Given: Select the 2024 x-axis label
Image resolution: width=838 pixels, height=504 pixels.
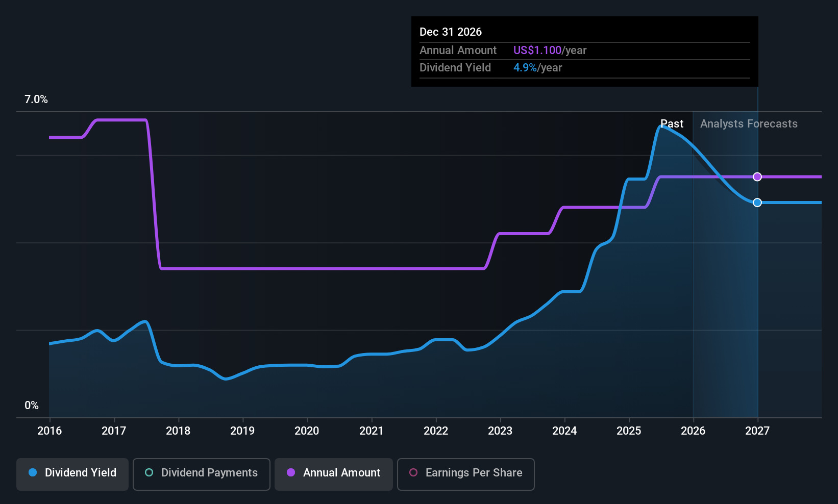Looking at the screenshot, I should click(564, 431).
